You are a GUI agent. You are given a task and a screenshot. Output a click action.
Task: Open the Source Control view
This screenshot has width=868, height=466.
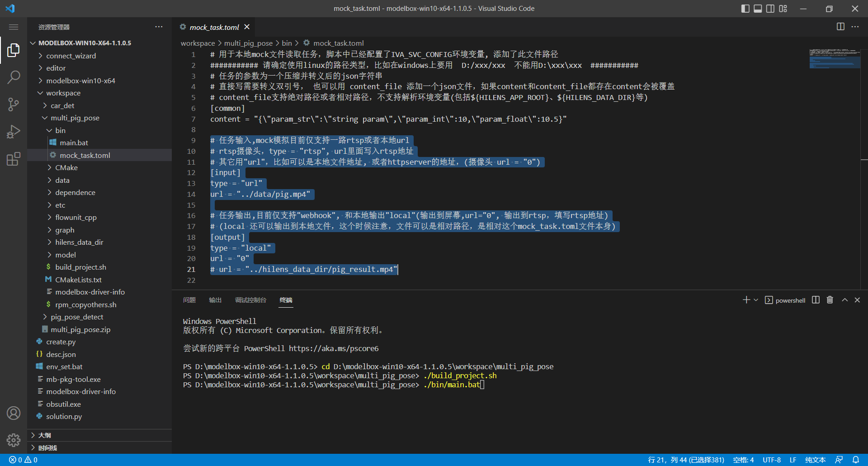click(x=14, y=105)
